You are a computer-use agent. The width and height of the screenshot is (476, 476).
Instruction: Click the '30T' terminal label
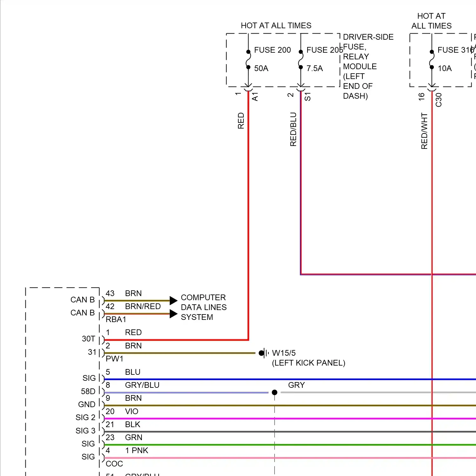(x=89, y=339)
